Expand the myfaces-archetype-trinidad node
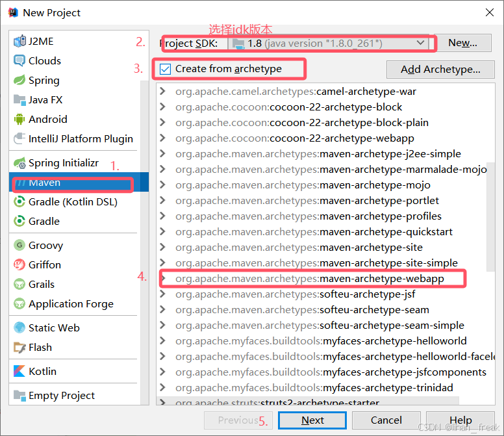Screen dimensions: 504x436 click(162, 387)
